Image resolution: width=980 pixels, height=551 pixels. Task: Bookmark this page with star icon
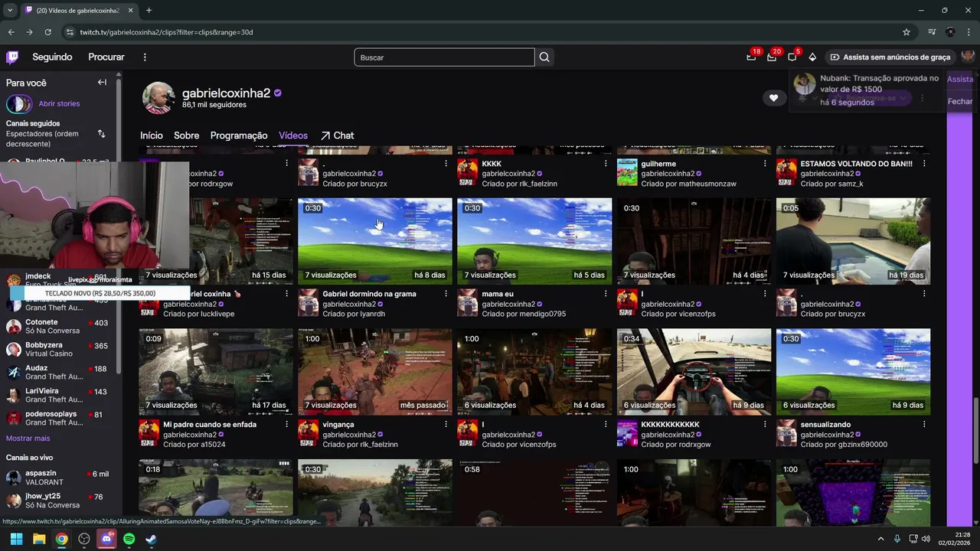click(906, 32)
